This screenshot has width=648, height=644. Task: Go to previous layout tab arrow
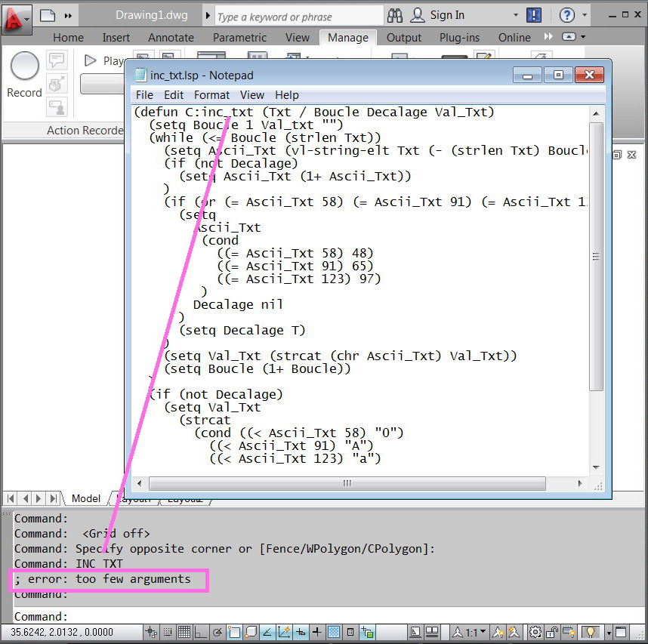[x=26, y=498]
